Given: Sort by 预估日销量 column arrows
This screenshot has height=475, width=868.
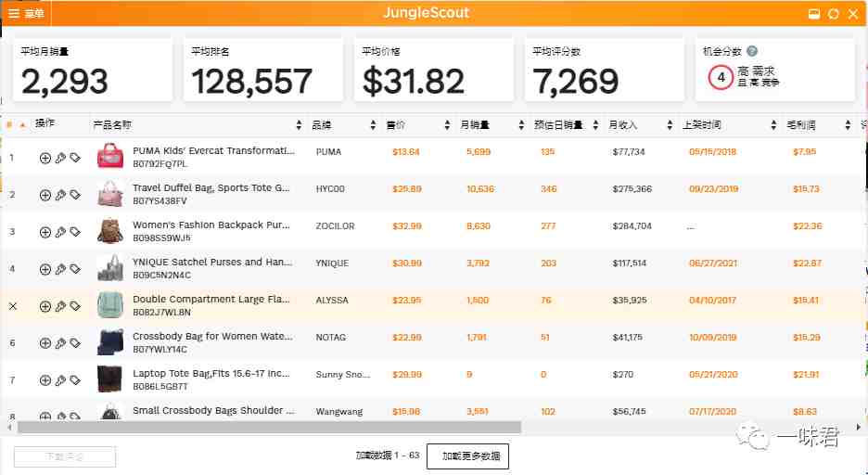Looking at the screenshot, I should tap(595, 125).
